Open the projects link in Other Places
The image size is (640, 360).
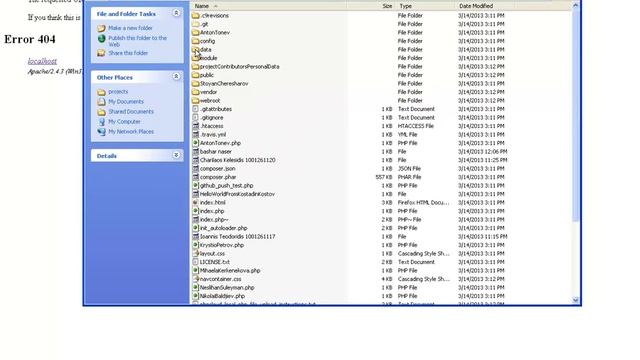pyautogui.click(x=118, y=92)
